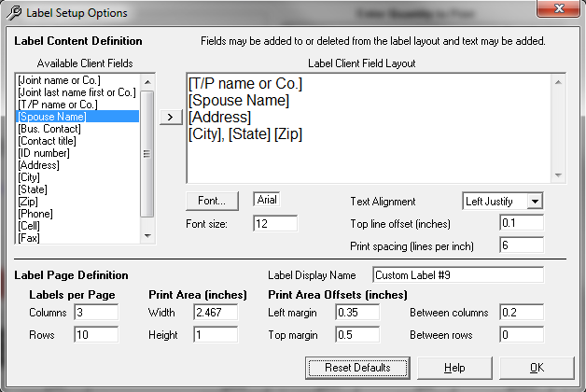Click the Between rows input field
The height and width of the screenshot is (392, 586).
[522, 334]
